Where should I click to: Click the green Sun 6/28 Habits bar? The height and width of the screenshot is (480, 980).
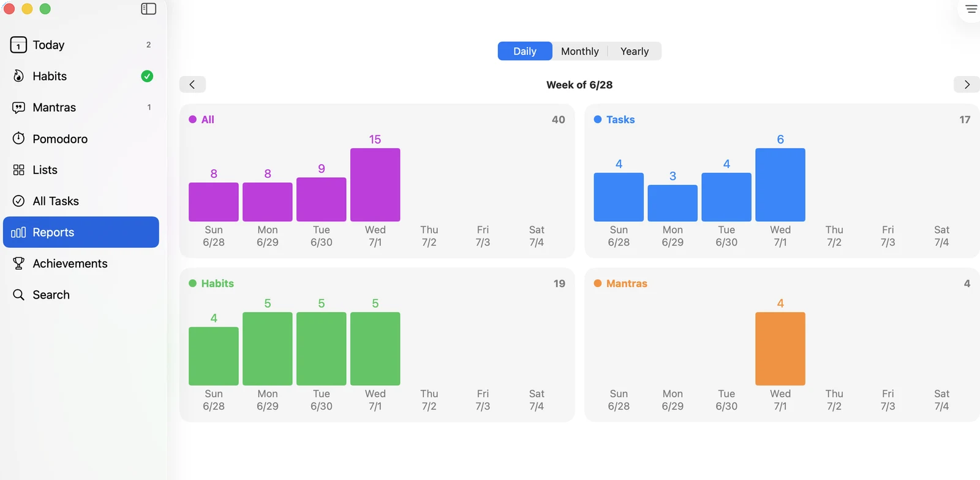pos(214,356)
